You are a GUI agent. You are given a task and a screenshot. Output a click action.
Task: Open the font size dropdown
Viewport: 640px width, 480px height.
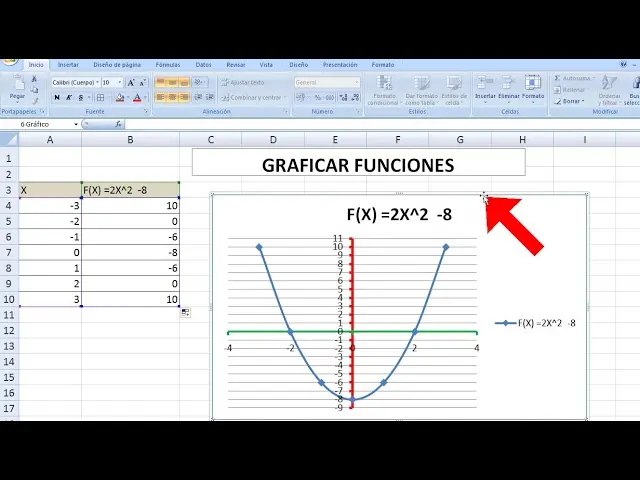(120, 82)
